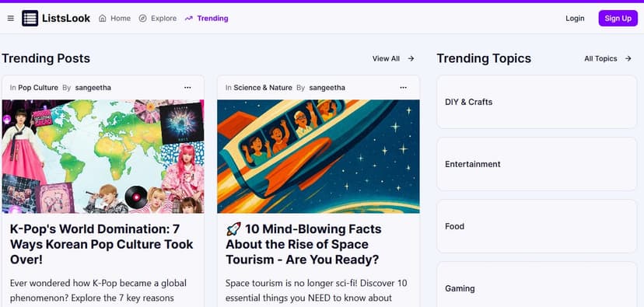Click the Trending Posts heading

[x=46, y=59]
